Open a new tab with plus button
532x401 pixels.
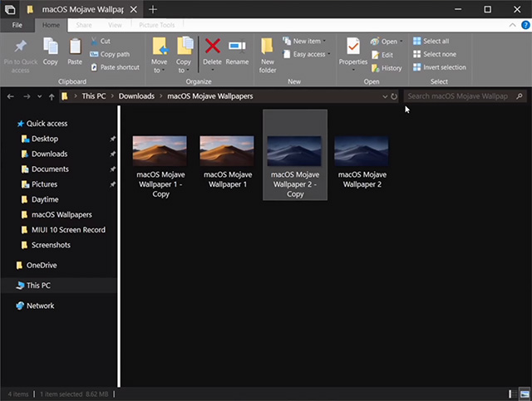tap(153, 9)
